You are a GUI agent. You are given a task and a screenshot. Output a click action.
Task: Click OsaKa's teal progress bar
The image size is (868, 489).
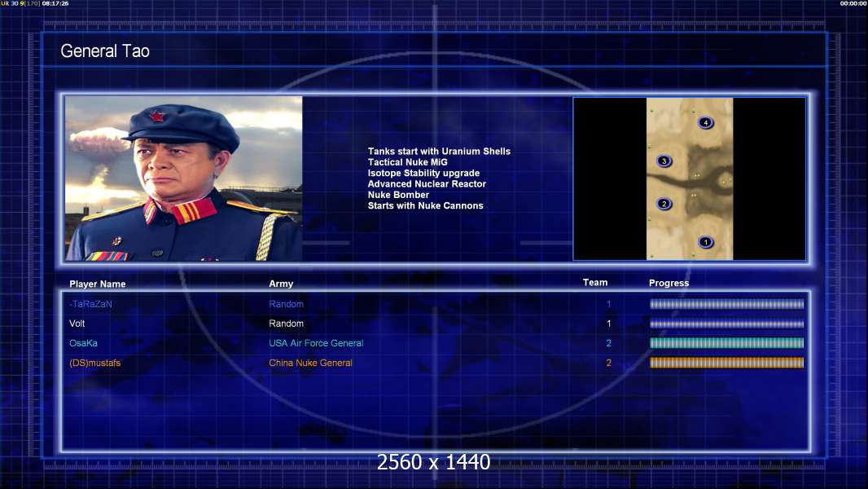[726, 343]
